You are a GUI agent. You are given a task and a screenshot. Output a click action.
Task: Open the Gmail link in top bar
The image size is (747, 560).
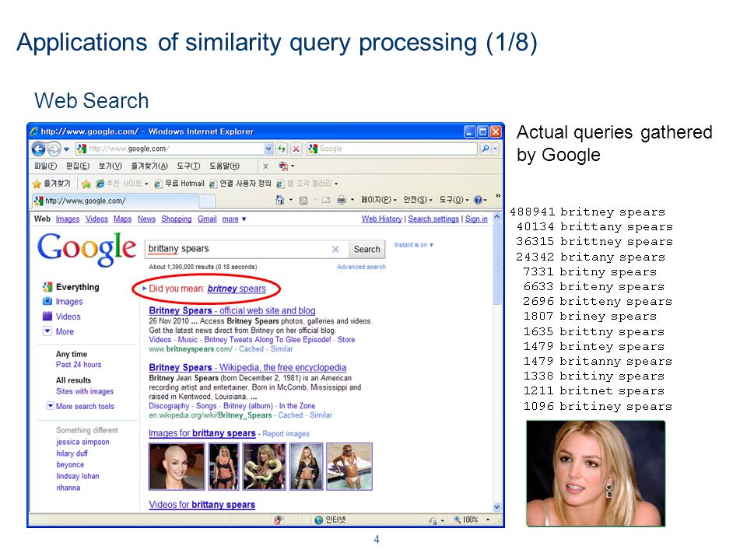pos(207,219)
